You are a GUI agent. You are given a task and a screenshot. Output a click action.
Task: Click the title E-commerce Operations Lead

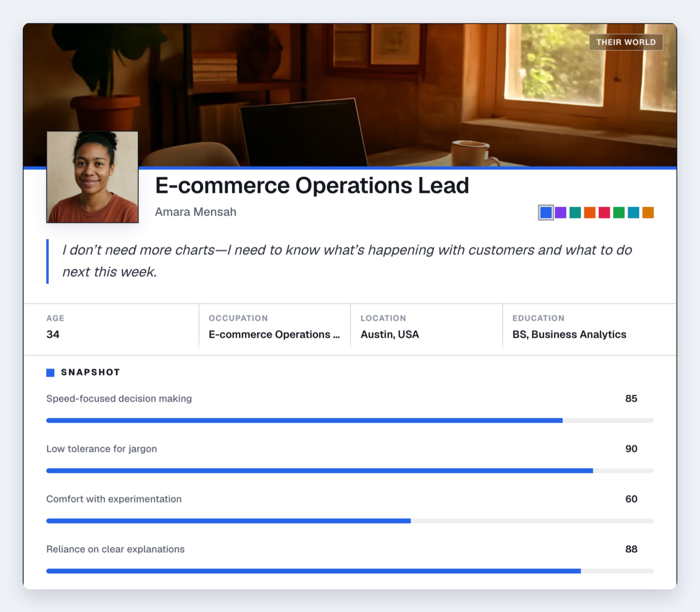(312, 185)
